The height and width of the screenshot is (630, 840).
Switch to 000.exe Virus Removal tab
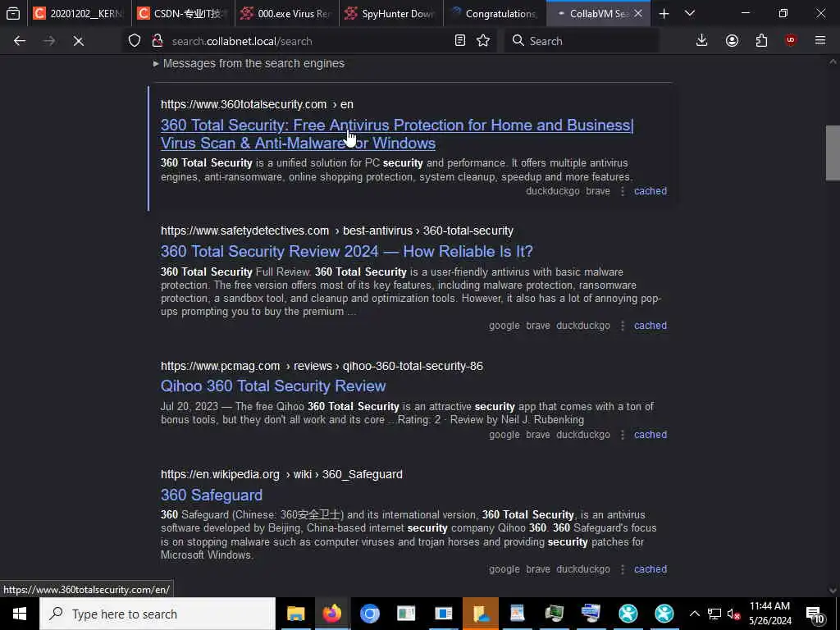pyautogui.click(x=286, y=14)
